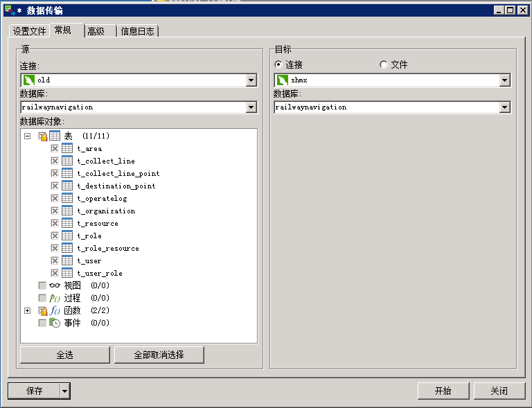The image size is (532, 408).
Task: Click the 表 group table icon
Action: point(55,136)
